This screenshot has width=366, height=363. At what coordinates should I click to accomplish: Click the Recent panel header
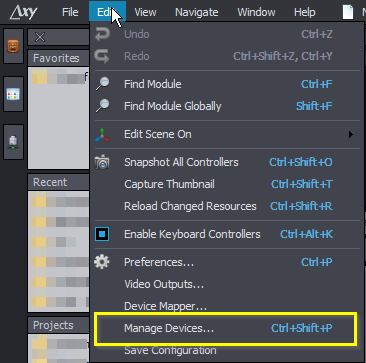(x=59, y=182)
